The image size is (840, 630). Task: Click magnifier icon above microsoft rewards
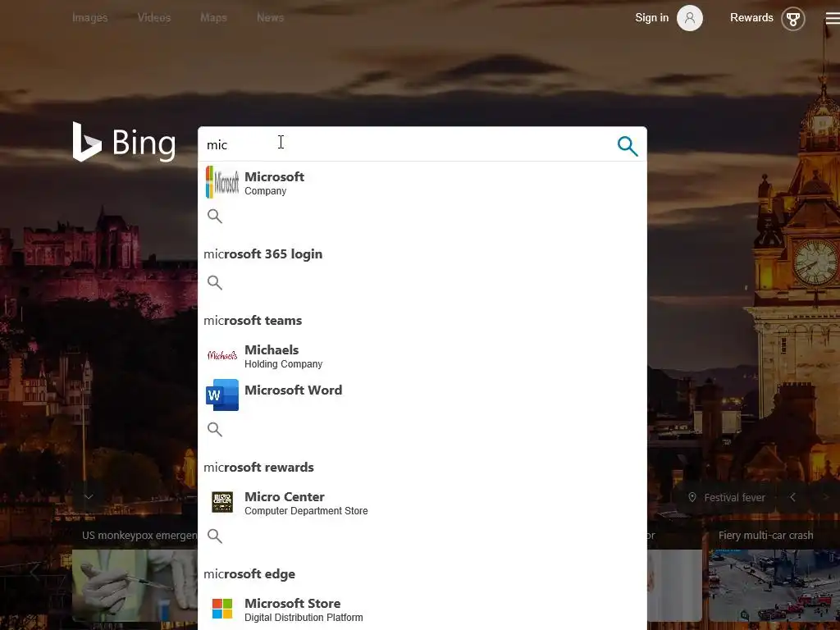click(215, 429)
